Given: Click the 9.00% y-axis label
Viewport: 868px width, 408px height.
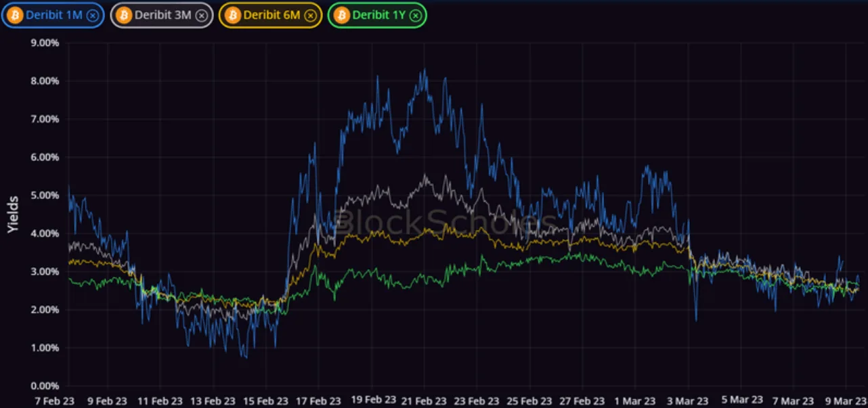Looking at the screenshot, I should click(x=45, y=43).
